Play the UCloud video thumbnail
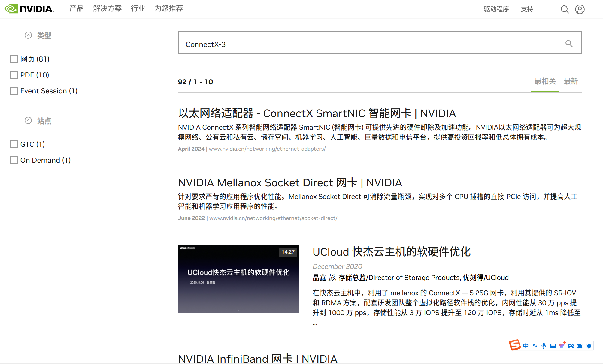 238,279
